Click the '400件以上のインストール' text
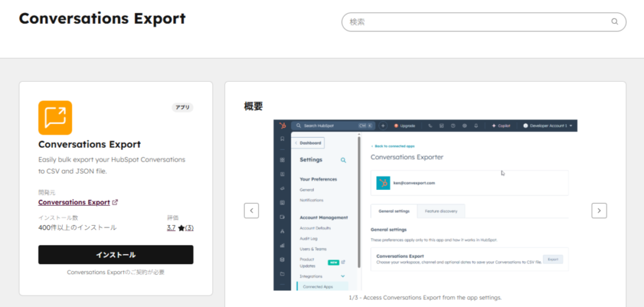 click(77, 228)
